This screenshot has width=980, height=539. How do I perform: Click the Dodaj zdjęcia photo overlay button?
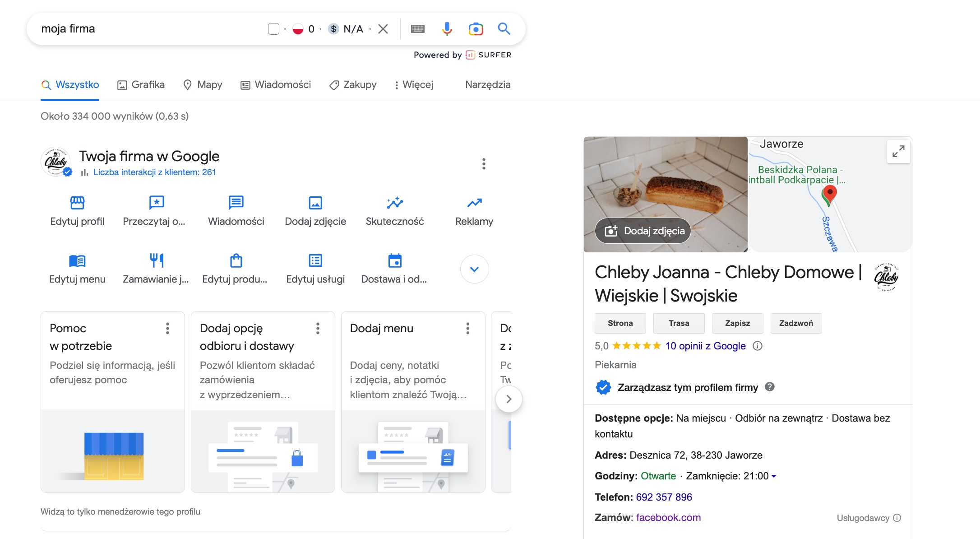tap(643, 231)
